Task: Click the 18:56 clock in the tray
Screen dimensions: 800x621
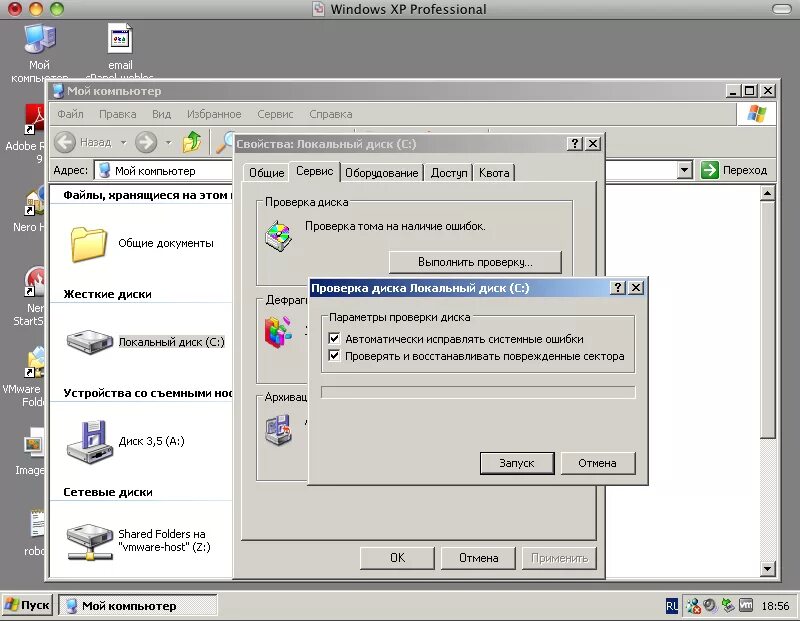Action: (775, 606)
